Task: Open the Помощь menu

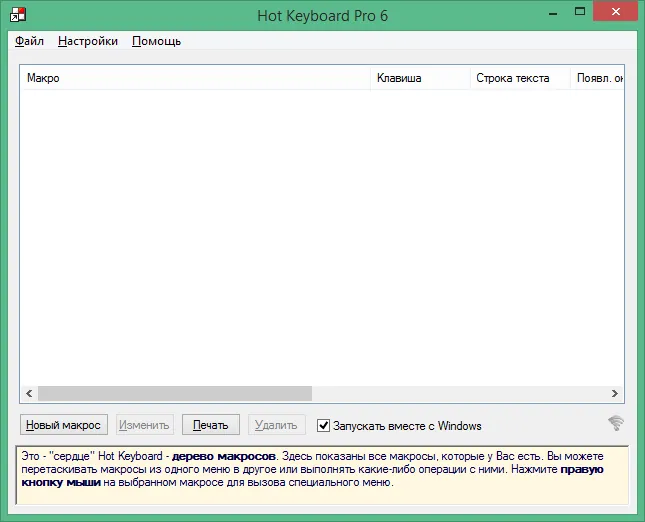Action: (x=156, y=41)
